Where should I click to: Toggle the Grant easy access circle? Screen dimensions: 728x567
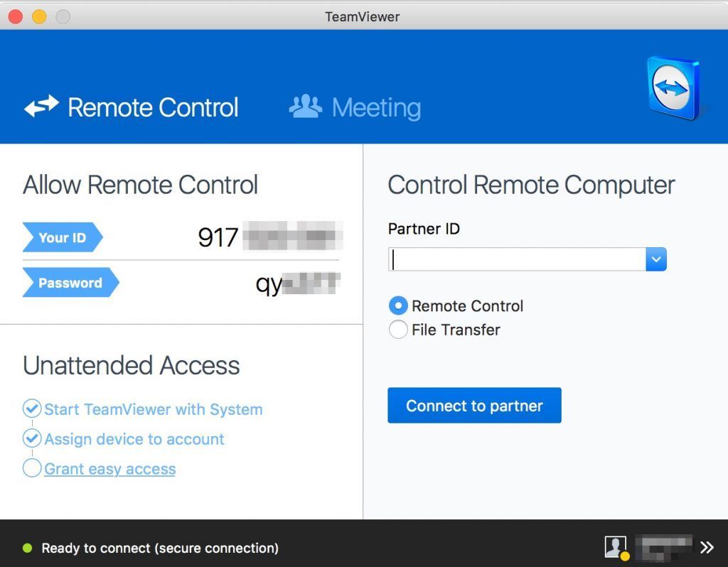click(31, 468)
